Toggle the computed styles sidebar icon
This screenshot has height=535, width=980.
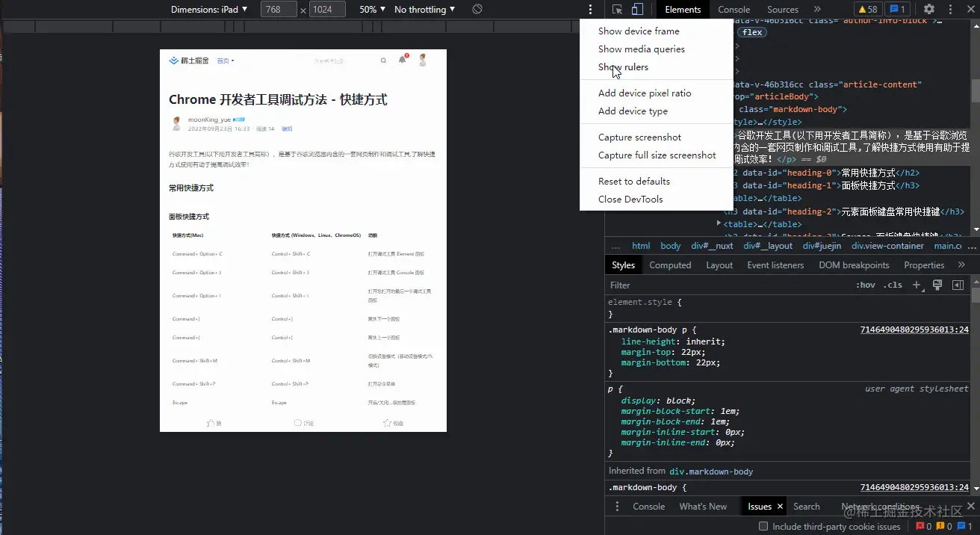(958, 285)
